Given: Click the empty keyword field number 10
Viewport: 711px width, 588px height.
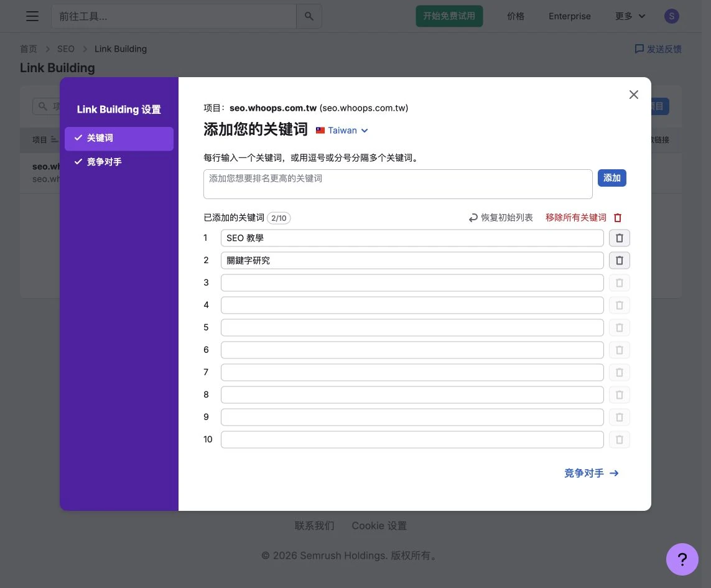Looking at the screenshot, I should click(x=412, y=440).
